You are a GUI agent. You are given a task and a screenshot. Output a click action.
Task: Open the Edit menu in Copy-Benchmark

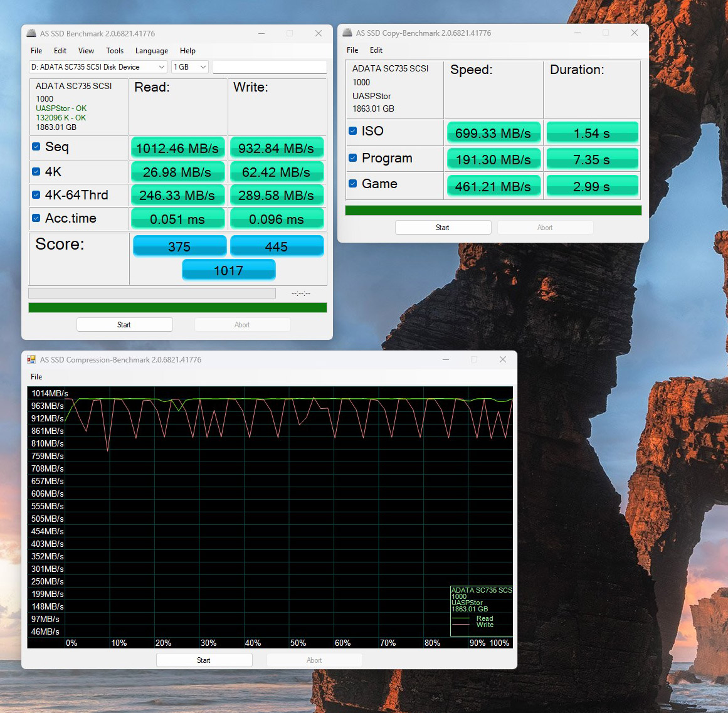point(376,50)
